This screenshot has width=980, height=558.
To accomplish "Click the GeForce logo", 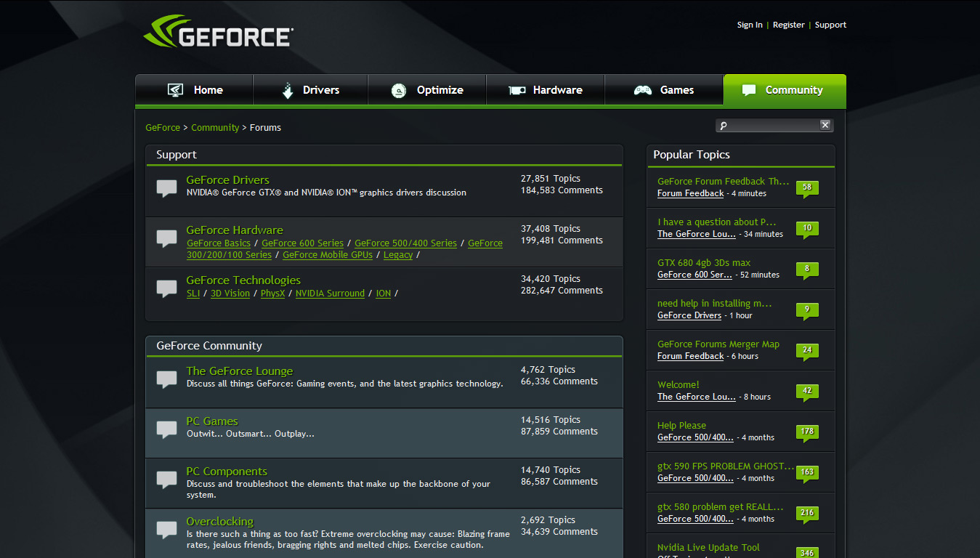I will [218, 31].
